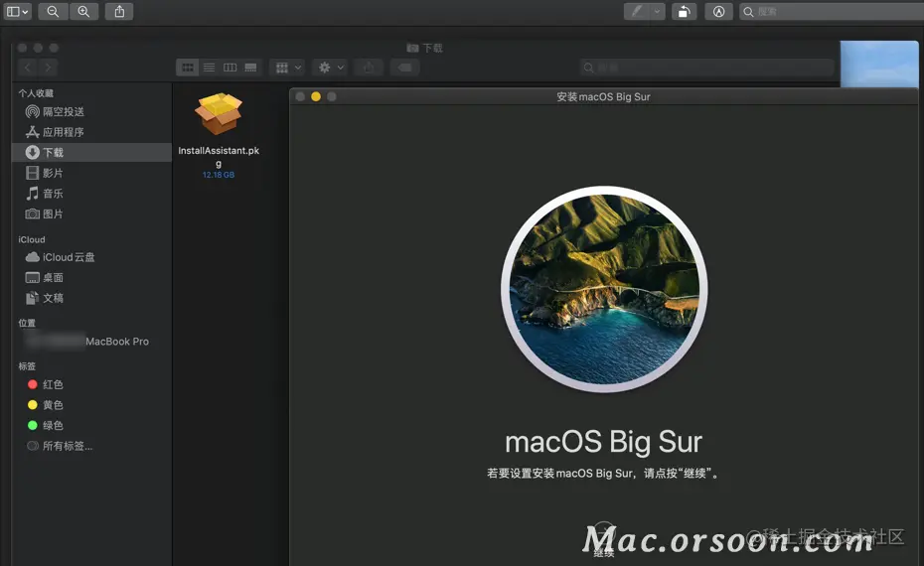The image size is (924, 566).
Task: Open Preview sidebar view menu
Action: pos(17,11)
